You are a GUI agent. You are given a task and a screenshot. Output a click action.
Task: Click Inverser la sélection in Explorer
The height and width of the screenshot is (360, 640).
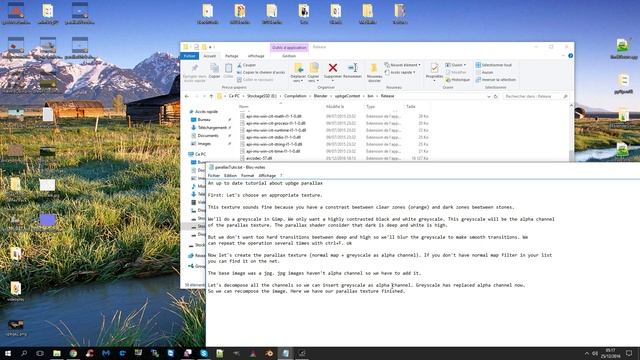496,80
